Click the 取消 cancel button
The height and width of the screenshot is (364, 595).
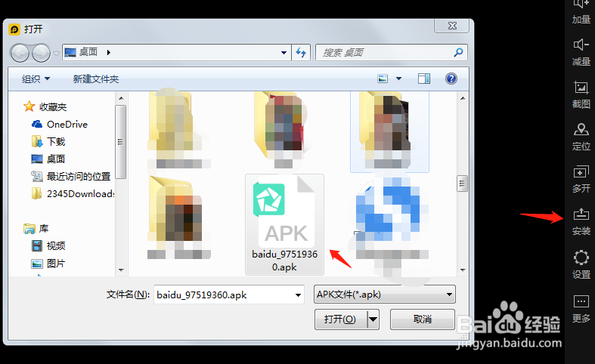click(423, 319)
